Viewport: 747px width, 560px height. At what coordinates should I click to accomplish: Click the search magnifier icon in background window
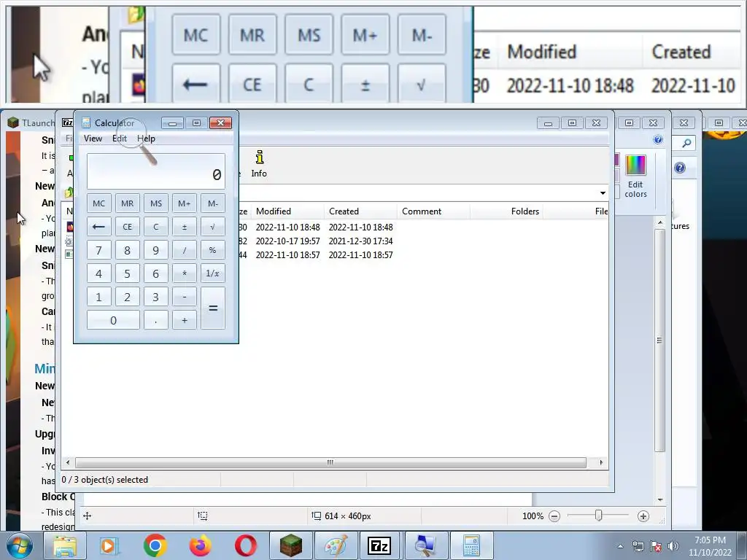[x=686, y=143]
